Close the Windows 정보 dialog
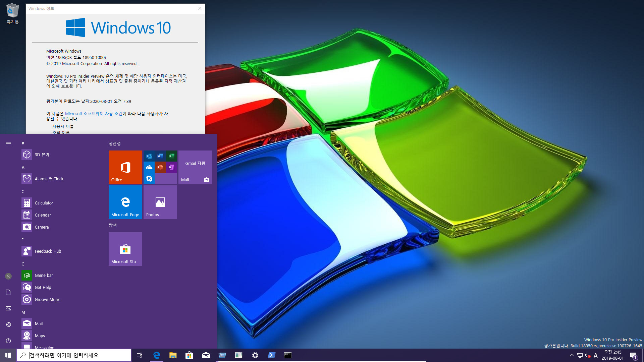Viewport: 644px width, 362px height. pos(200,8)
